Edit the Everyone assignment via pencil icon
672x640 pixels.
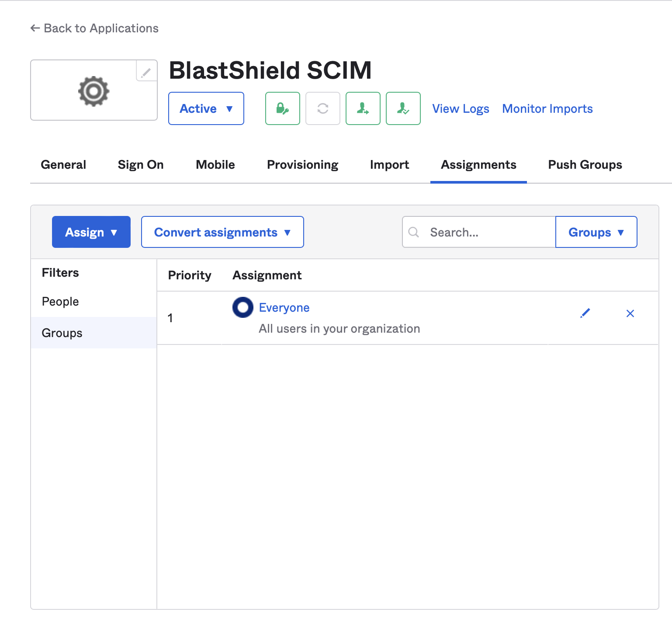coord(585,313)
